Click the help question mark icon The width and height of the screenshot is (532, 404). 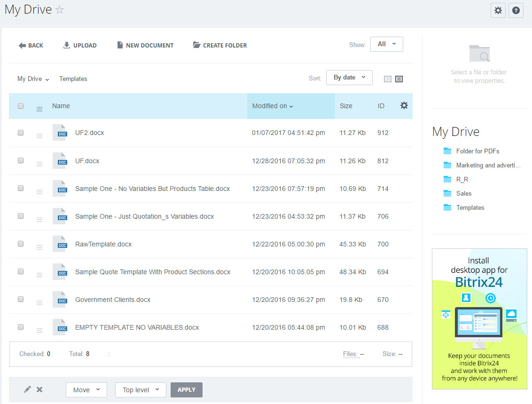coord(516,10)
